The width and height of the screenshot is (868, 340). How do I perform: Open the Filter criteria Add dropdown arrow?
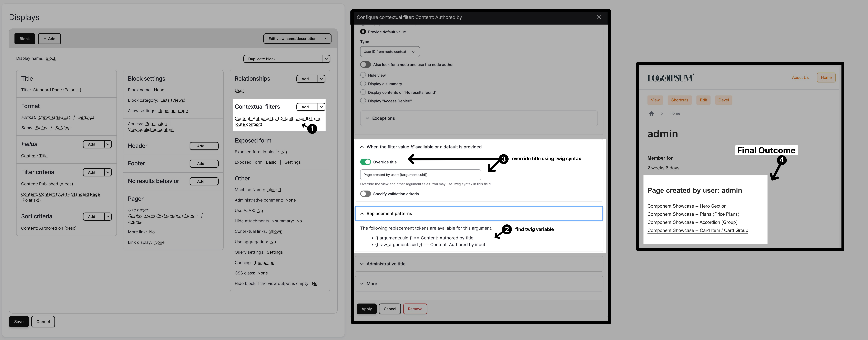[x=108, y=172]
